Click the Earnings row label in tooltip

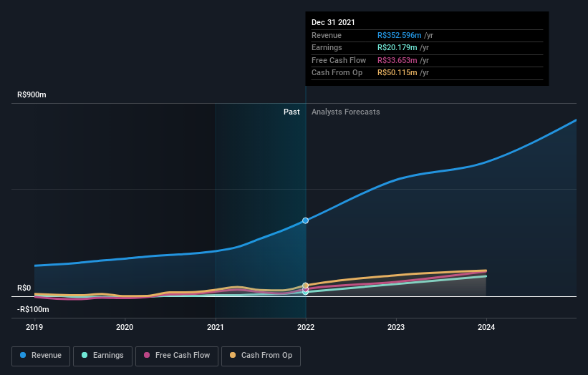[x=327, y=47]
